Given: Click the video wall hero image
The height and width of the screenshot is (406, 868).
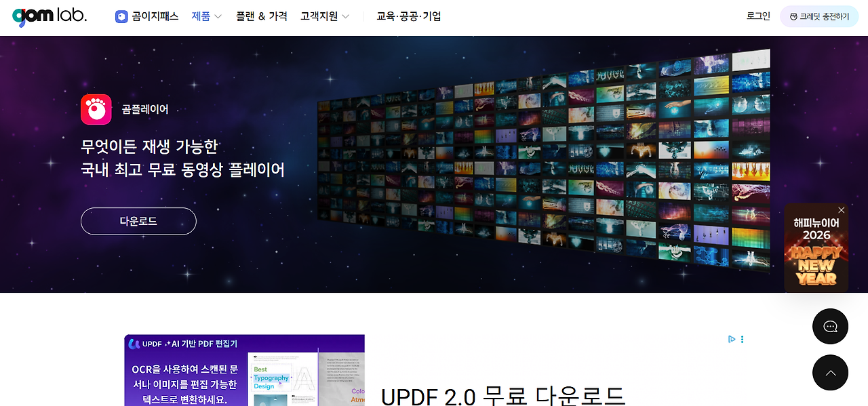Looking at the screenshot, I should coord(544,161).
